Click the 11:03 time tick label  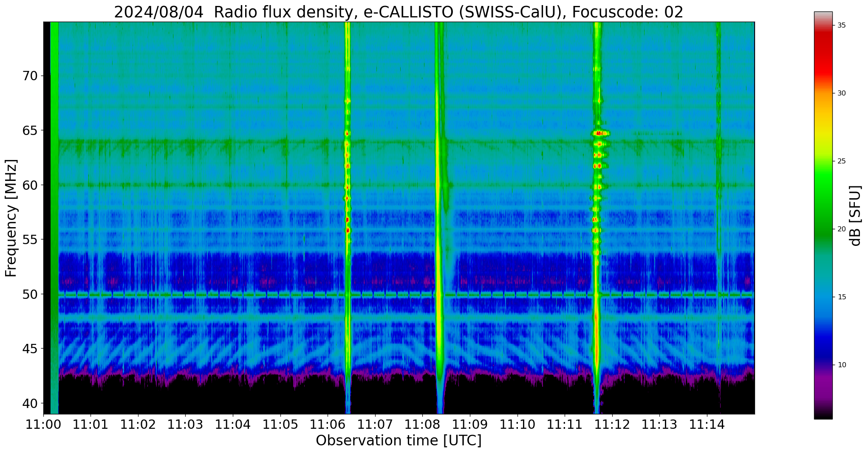point(185,425)
